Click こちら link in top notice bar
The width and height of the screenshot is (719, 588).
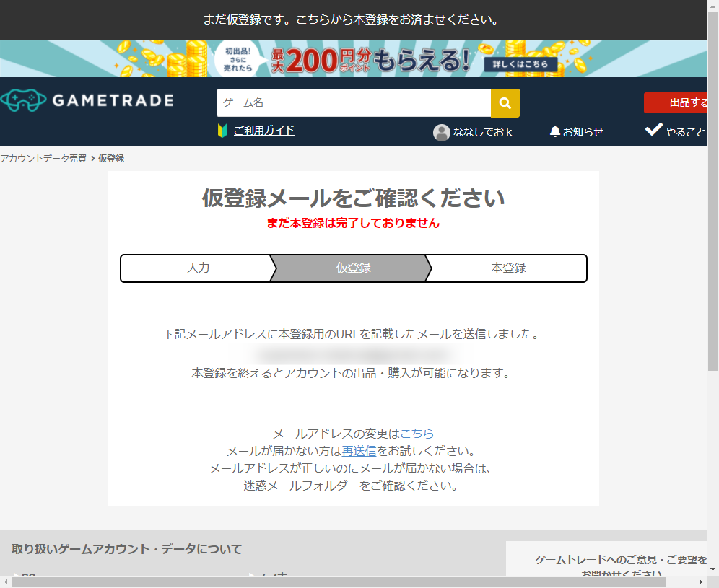pyautogui.click(x=313, y=19)
